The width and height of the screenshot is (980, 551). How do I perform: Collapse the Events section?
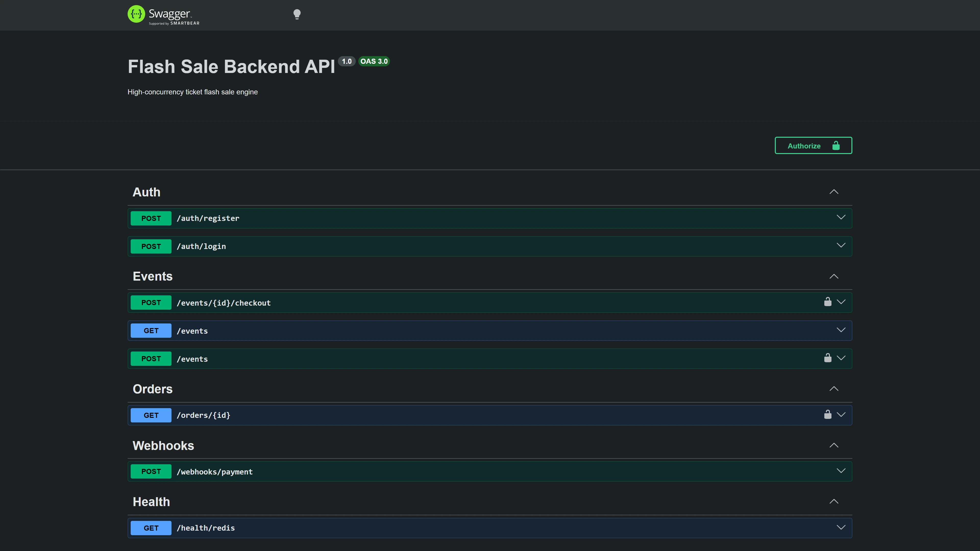pyautogui.click(x=834, y=277)
